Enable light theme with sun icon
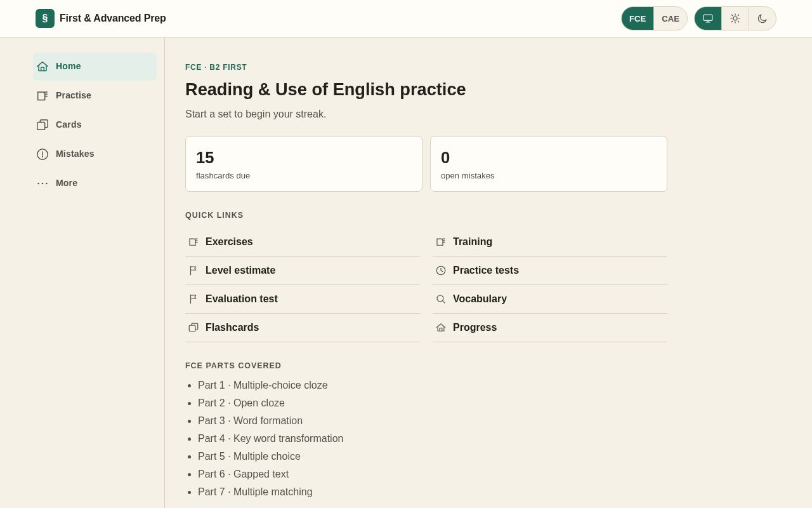The width and height of the screenshot is (812, 508). [x=735, y=18]
